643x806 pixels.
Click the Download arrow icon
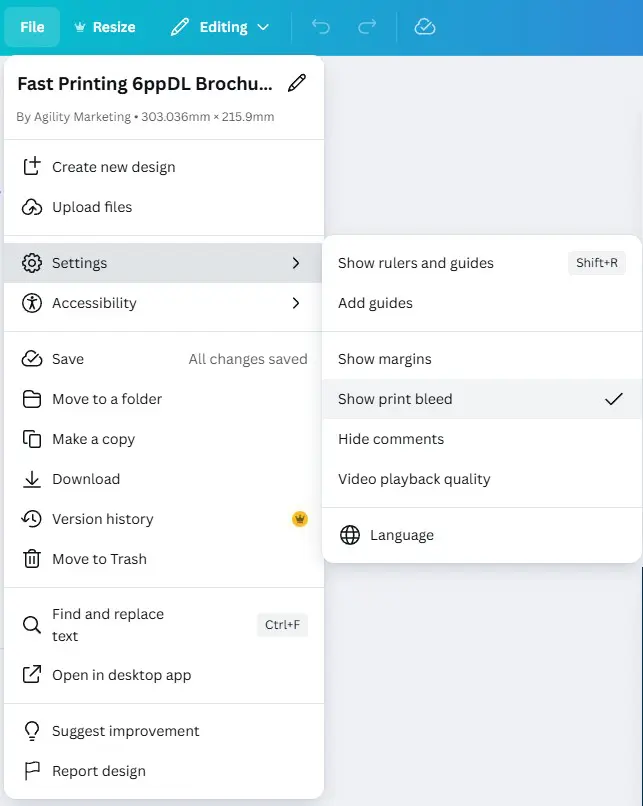tap(32, 479)
